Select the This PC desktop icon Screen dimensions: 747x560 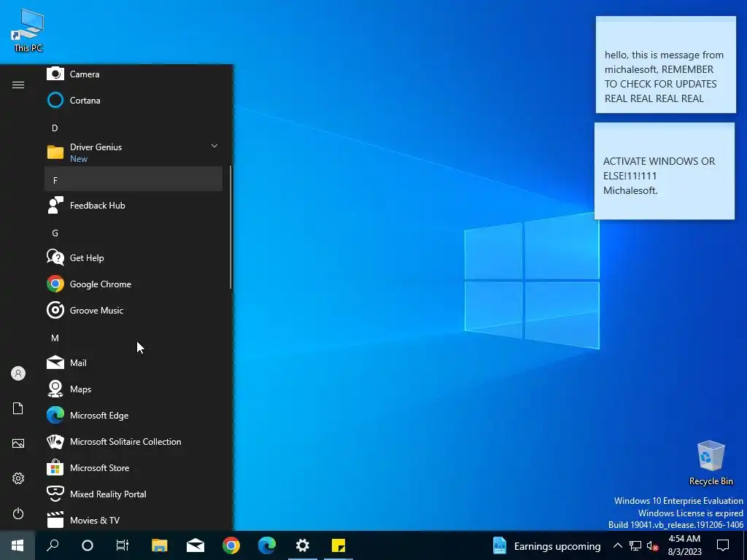(28, 30)
